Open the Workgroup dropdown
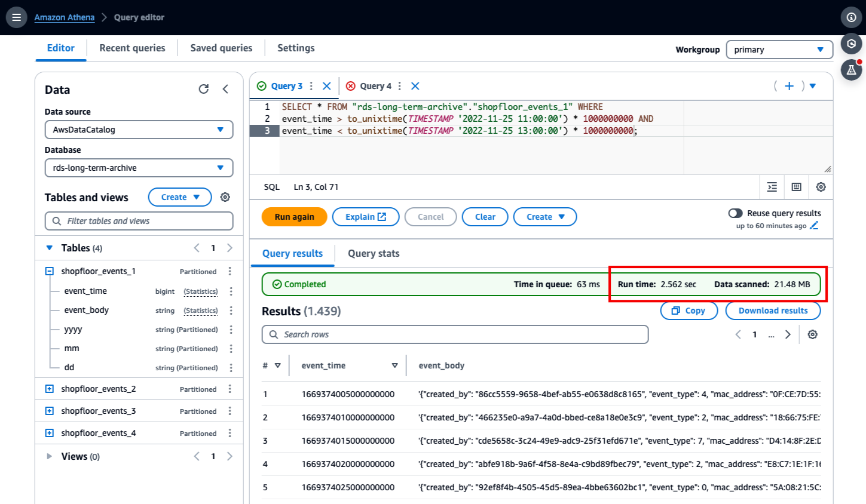Viewport: 866px width, 504px height. [x=779, y=50]
